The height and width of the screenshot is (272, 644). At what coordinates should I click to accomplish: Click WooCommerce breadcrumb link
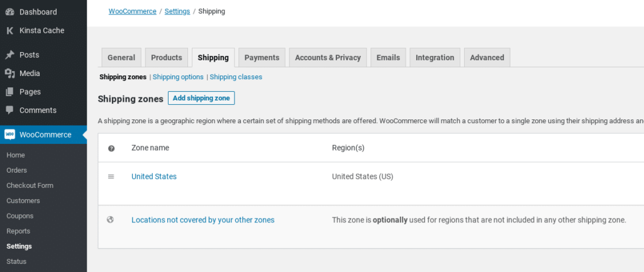pyautogui.click(x=132, y=11)
